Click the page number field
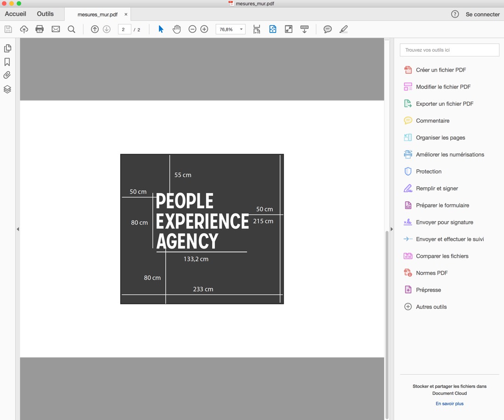 (124, 29)
